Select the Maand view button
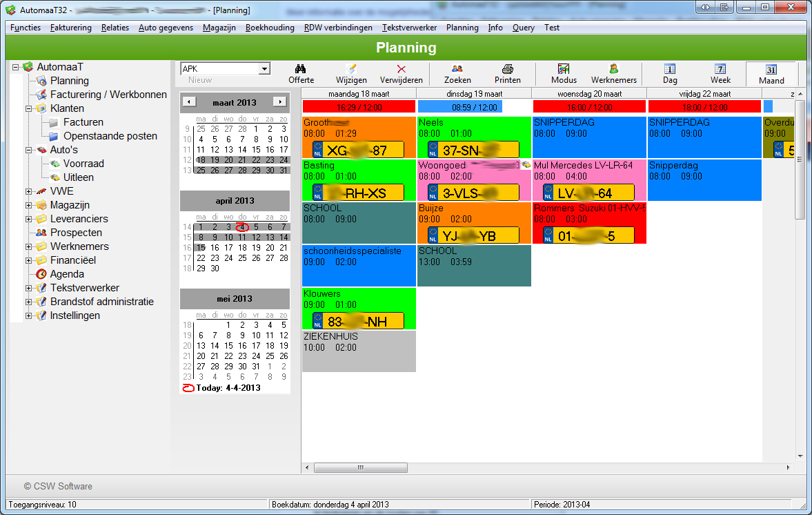The width and height of the screenshot is (812, 515). tap(771, 73)
